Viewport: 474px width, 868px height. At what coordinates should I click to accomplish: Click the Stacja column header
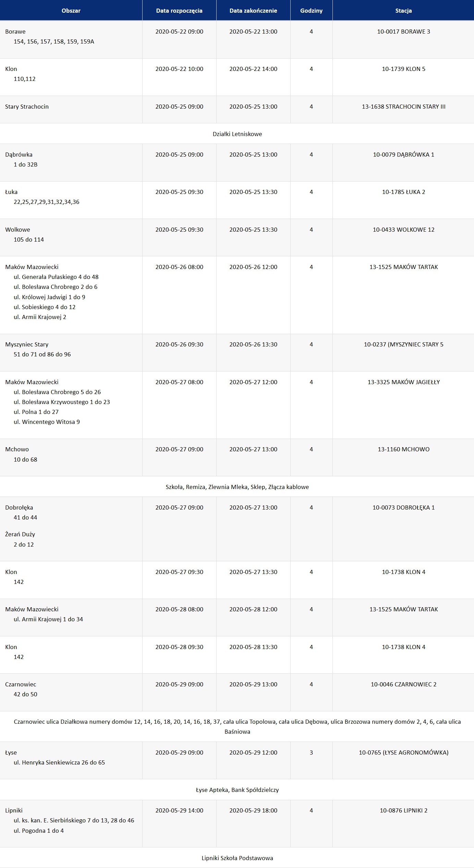click(x=403, y=10)
